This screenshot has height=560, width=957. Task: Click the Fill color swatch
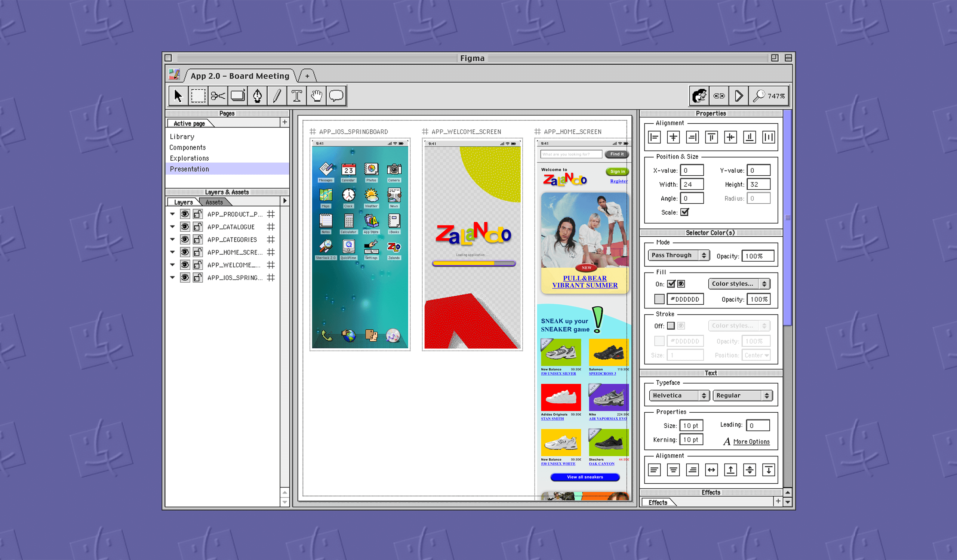click(659, 299)
